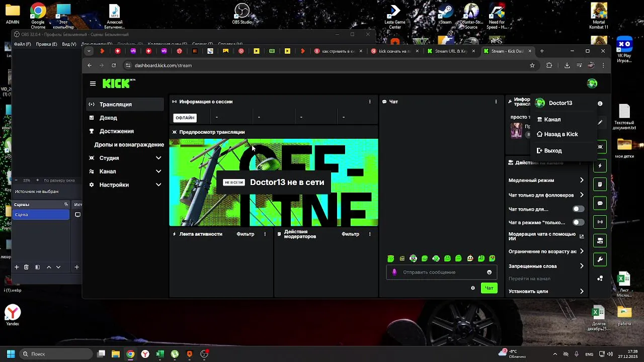This screenshot has width=644, height=362.
Task: Click the OBS scene filters icon
Action: pos(37,267)
